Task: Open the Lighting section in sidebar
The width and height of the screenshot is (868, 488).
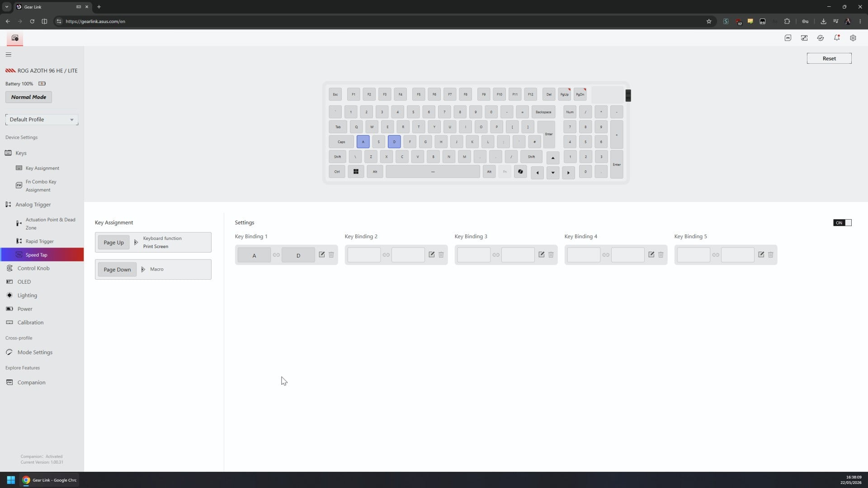Action: point(27,296)
